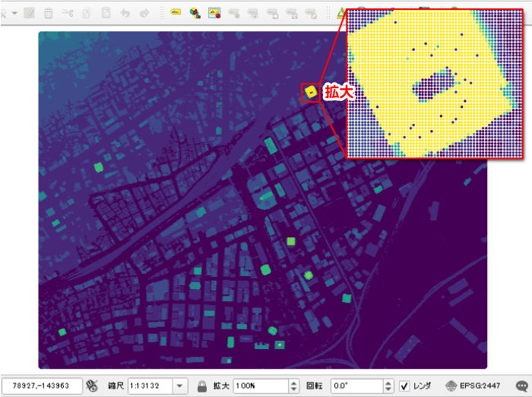Decrease rotation with the down arrow
The height and width of the screenshot is (397, 532).
388,389
